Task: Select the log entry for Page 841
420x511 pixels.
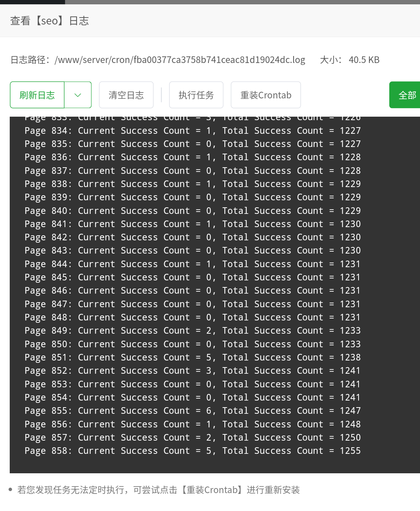Action: (192, 224)
